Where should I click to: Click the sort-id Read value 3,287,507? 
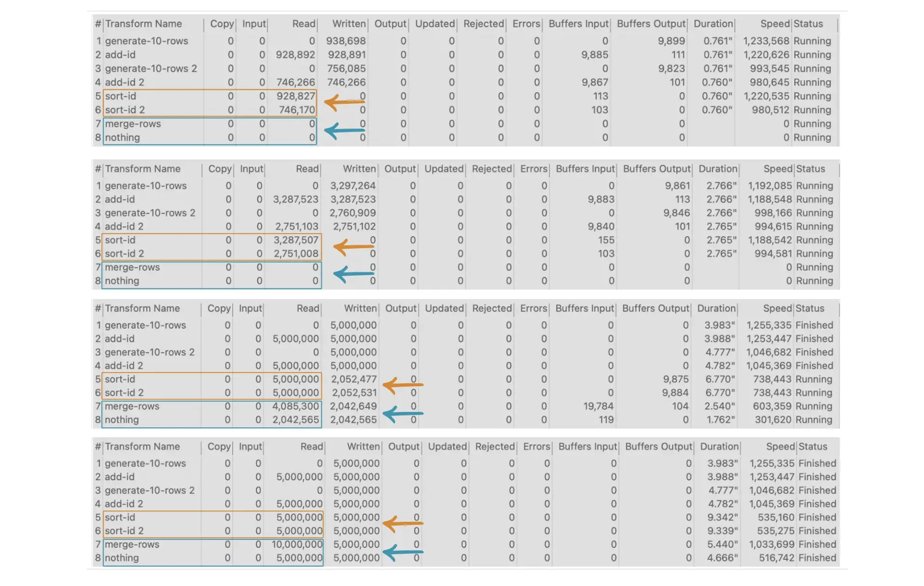(295, 240)
